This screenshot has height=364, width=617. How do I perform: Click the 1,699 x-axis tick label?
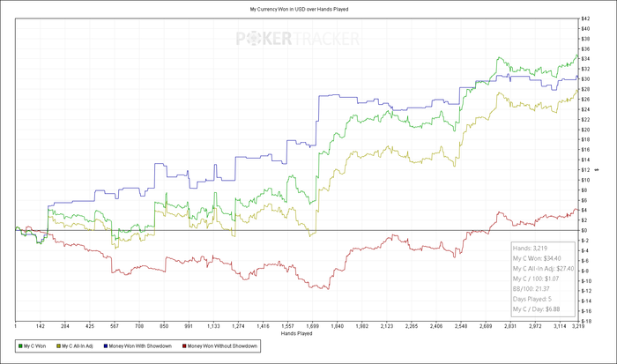312,326
